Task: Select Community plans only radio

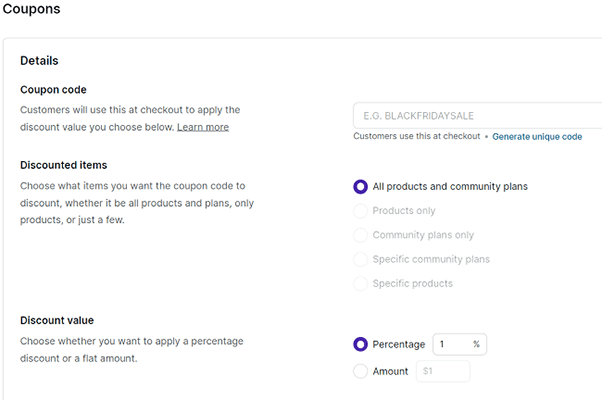Action: pyautogui.click(x=361, y=235)
